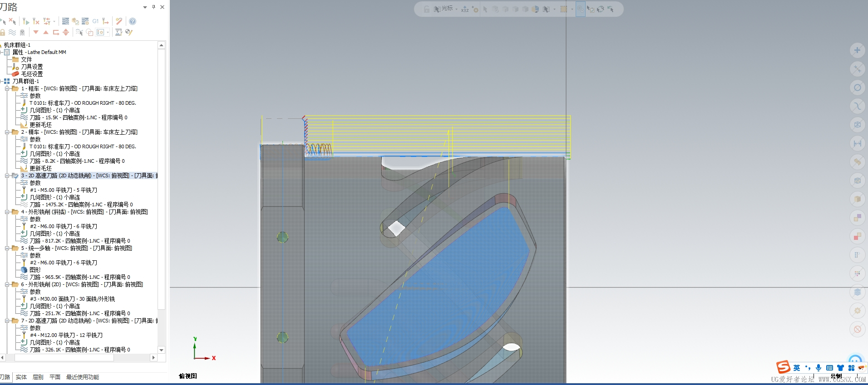Collapse operation 1 - 粗车 node
The width and height of the screenshot is (868, 385).
coord(7,88)
